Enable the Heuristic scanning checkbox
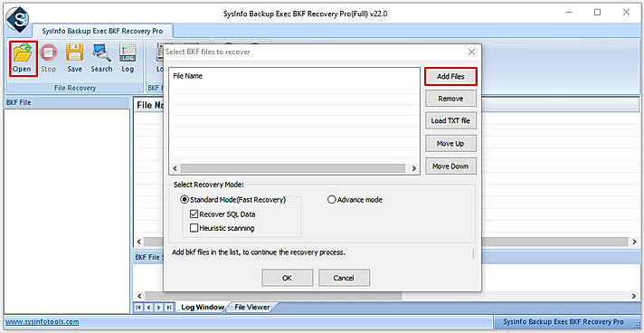 click(194, 228)
